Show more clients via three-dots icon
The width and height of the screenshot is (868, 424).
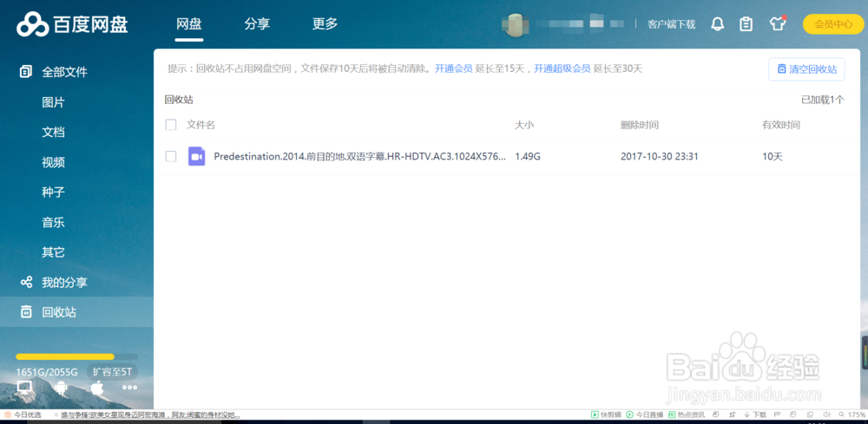tap(129, 388)
